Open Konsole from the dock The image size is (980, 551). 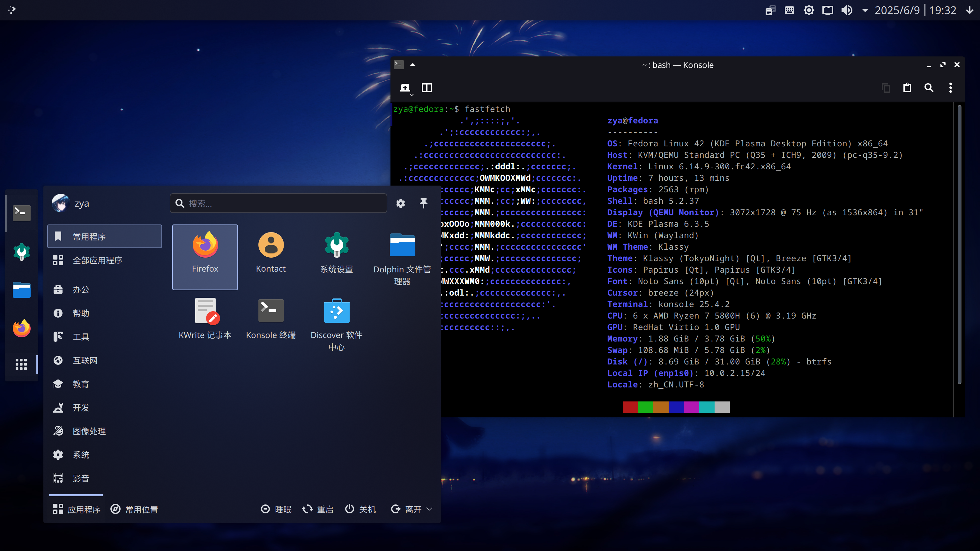tap(22, 213)
